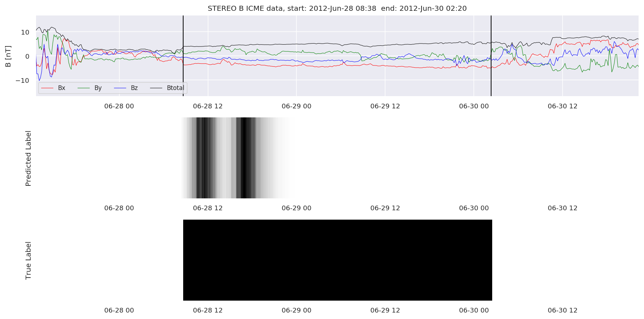Click "06-29 00" tick under the top plot

point(296,106)
